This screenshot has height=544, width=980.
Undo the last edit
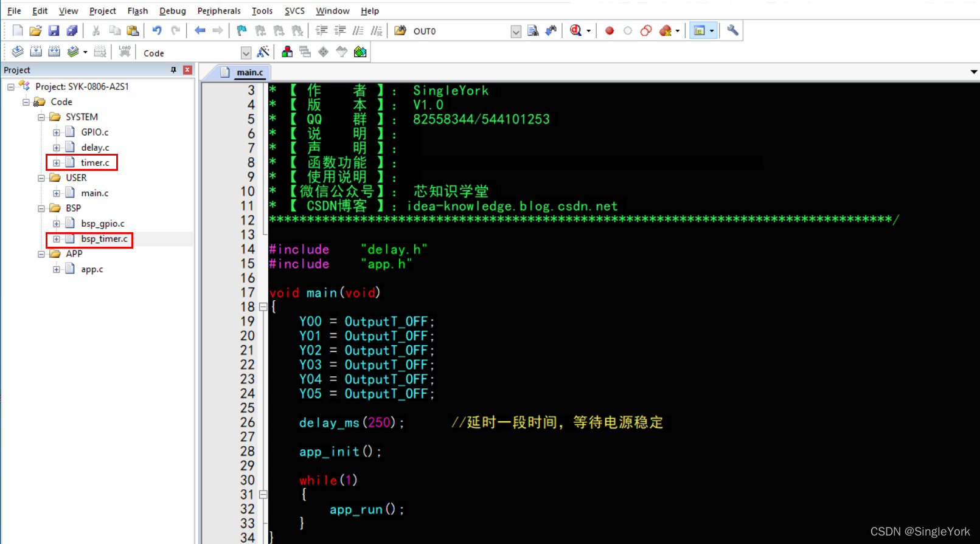coord(157,30)
